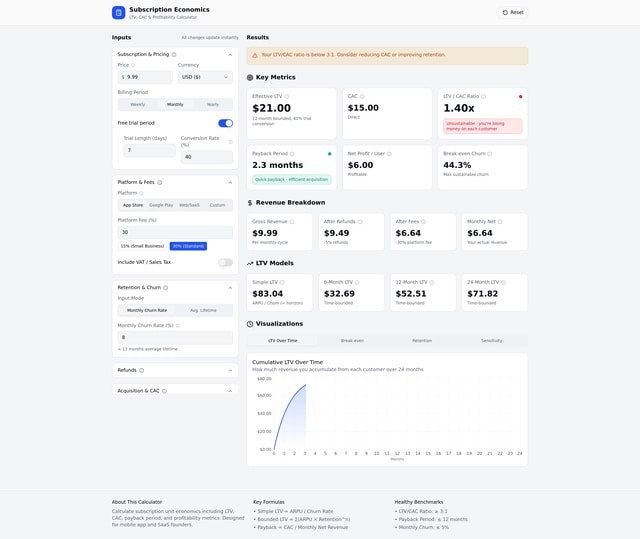The height and width of the screenshot is (539, 640).
Task: Turn off the Free trial period switch
Action: tap(225, 123)
